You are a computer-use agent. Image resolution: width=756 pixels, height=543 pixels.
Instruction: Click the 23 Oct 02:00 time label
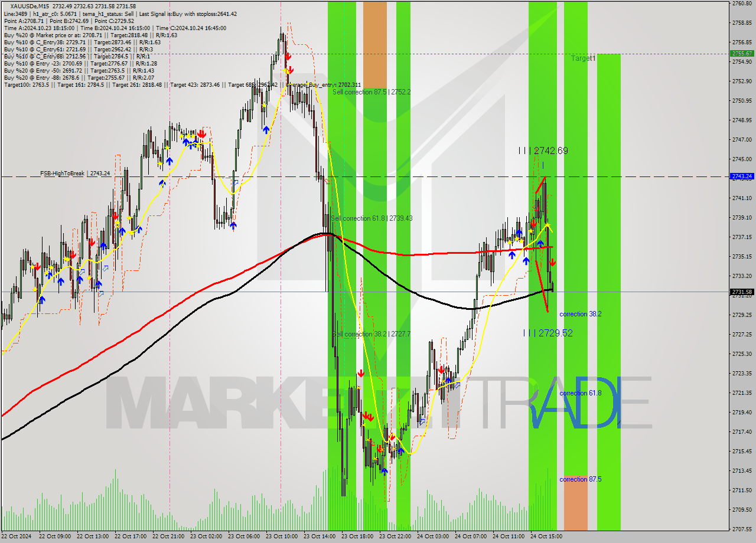206,537
